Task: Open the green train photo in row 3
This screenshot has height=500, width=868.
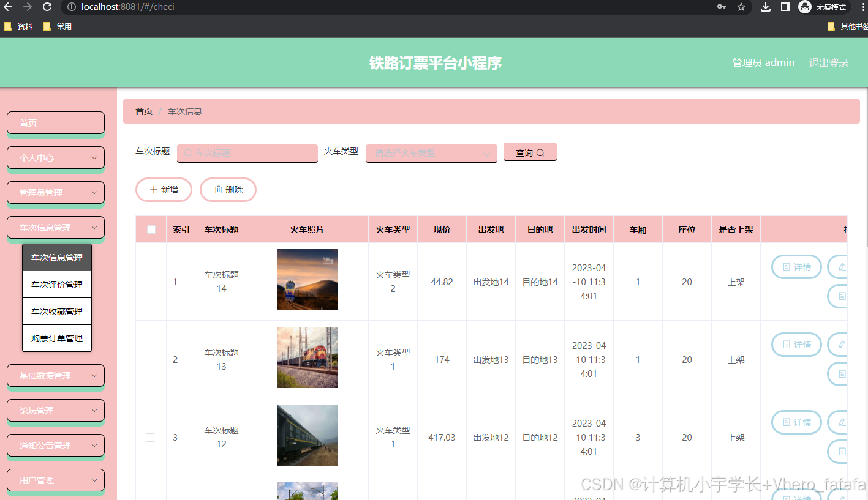Action: 308,435
